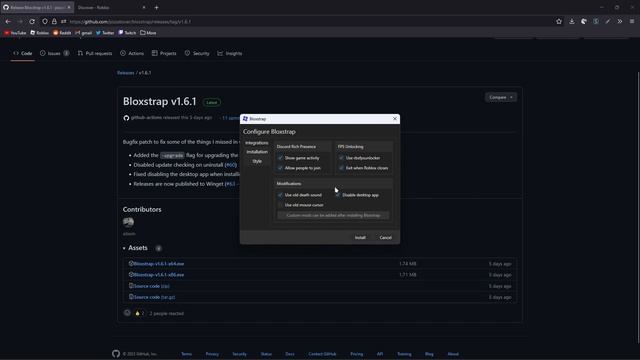This screenshot has height=360, width=640.
Task: Open Terms link in footer
Action: [x=187, y=354]
